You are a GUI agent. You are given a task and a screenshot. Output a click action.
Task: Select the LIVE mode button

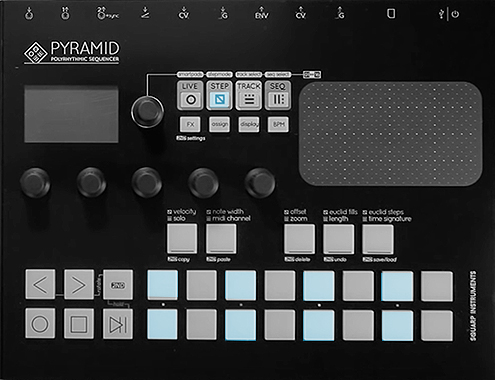190,95
